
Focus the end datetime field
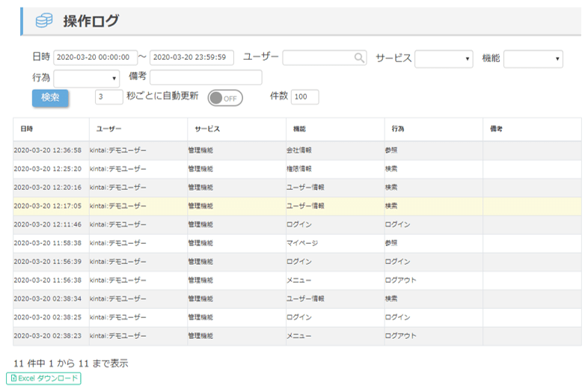(x=192, y=58)
